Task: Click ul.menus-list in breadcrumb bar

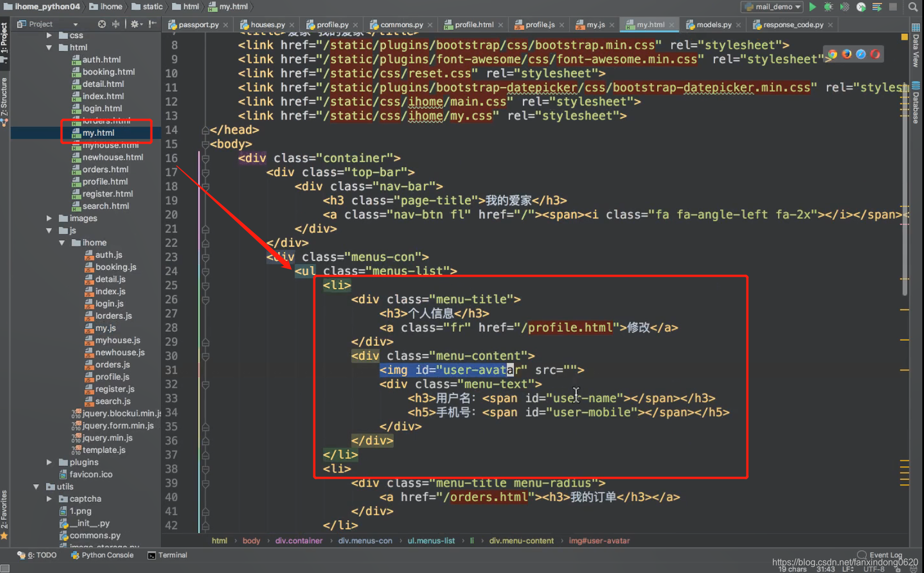Action: pos(431,540)
